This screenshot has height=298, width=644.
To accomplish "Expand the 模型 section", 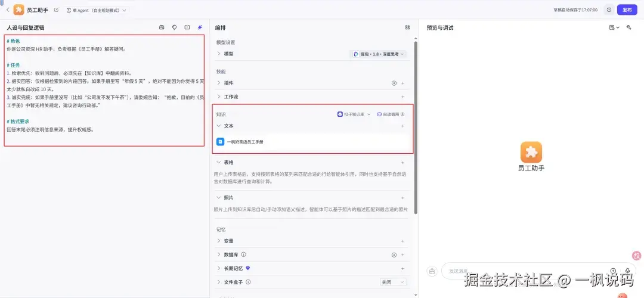I will click(x=219, y=54).
